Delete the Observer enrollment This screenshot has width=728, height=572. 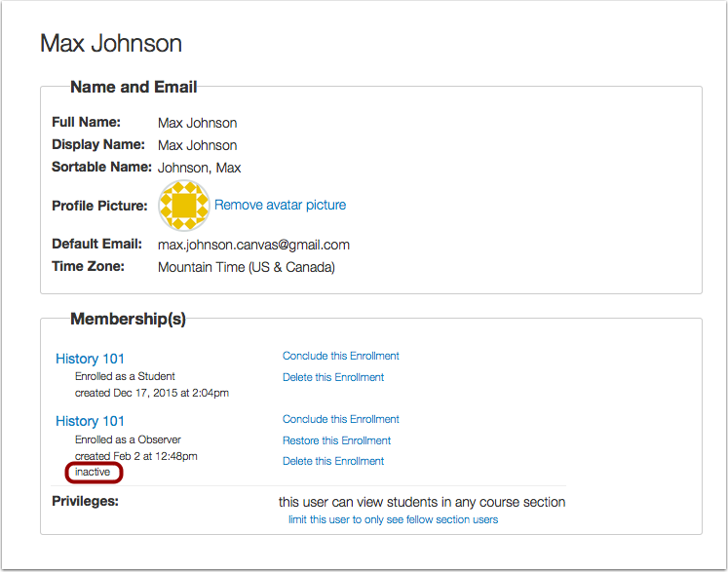coord(332,461)
